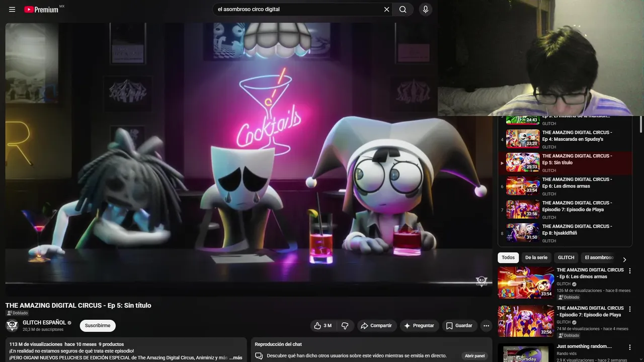Click the Doblado badge under video title
The image size is (644, 362).
(x=17, y=313)
